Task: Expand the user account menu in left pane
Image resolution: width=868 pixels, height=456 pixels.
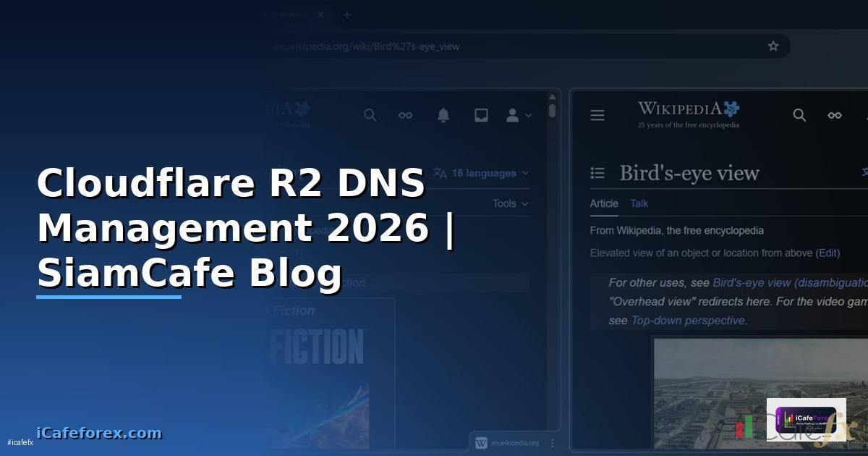Action: [x=519, y=115]
